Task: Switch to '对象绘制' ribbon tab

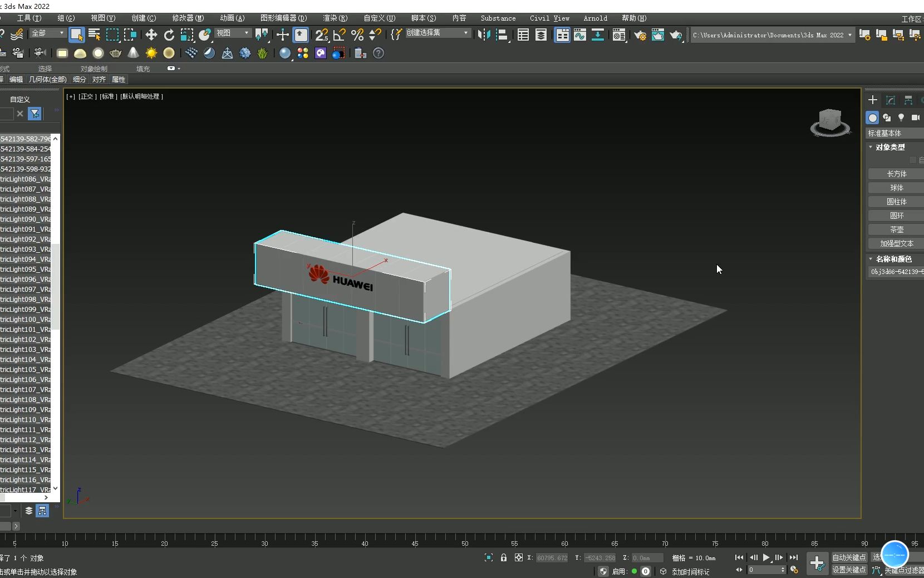Action: coord(94,68)
